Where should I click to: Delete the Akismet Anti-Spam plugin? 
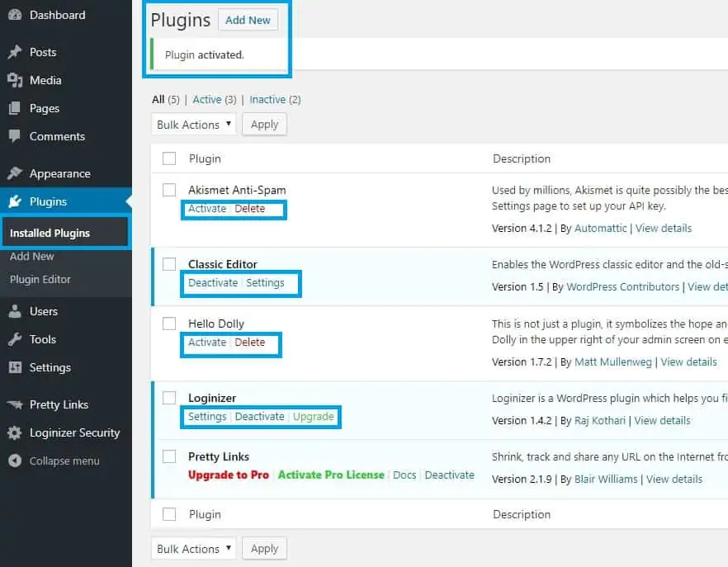tap(250, 209)
